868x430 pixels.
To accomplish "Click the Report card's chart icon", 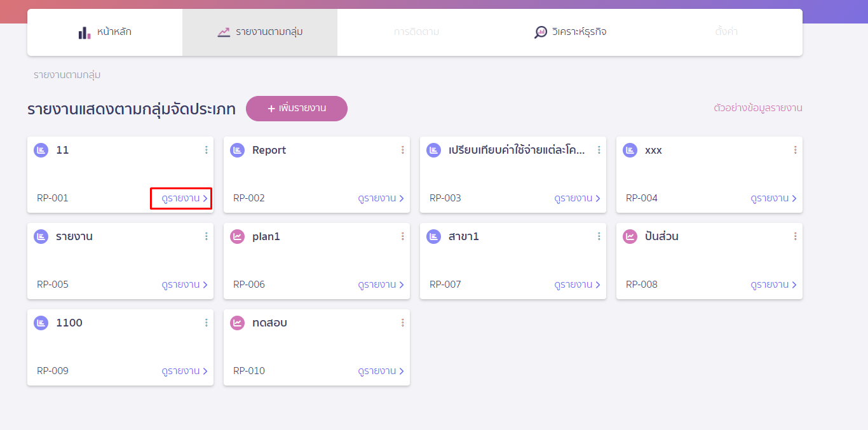I will (x=237, y=151).
